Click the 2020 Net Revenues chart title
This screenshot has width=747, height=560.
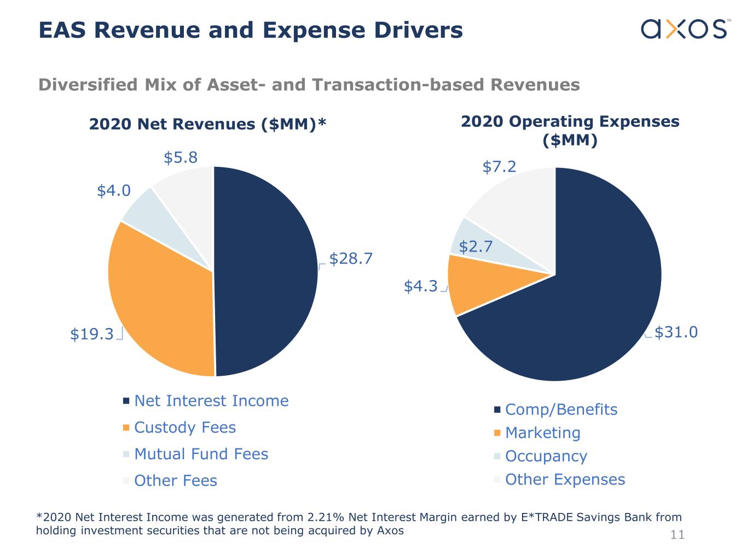(x=207, y=124)
